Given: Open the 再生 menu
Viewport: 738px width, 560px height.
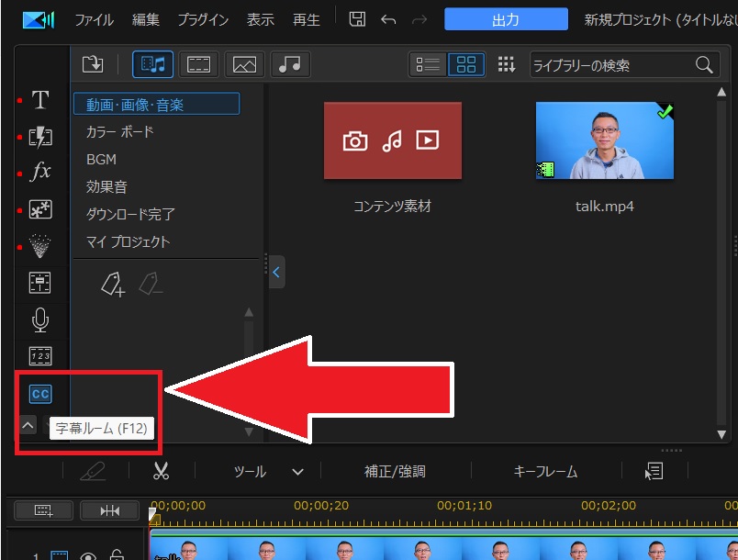Looking at the screenshot, I should (x=306, y=20).
